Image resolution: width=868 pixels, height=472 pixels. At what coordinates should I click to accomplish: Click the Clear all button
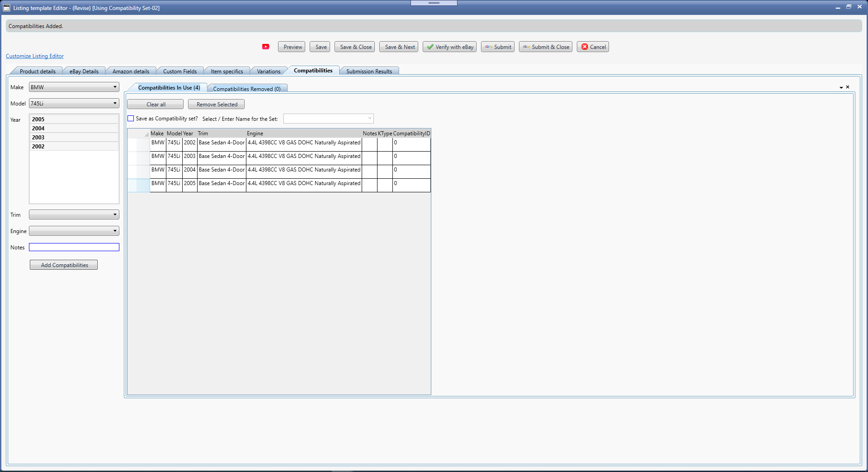[x=156, y=104]
